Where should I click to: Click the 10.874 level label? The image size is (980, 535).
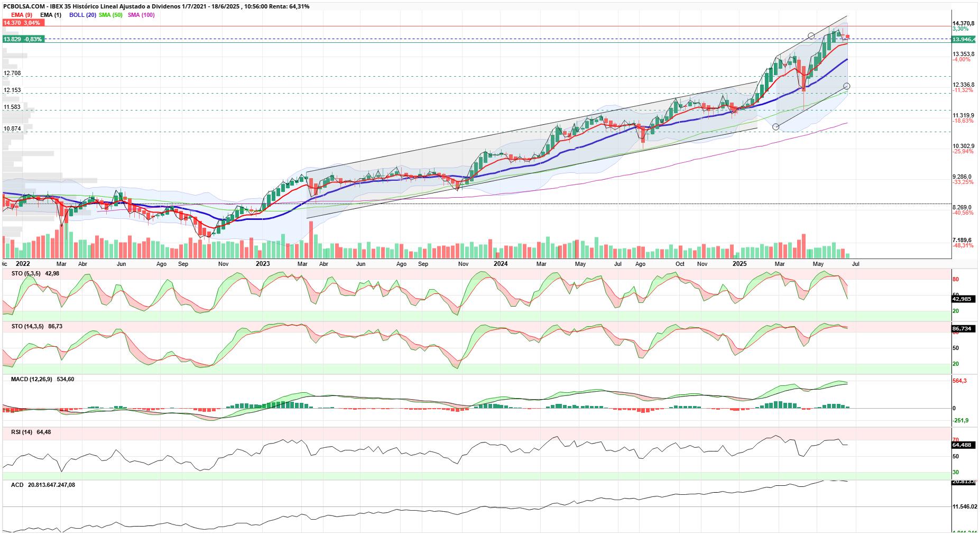(12, 129)
